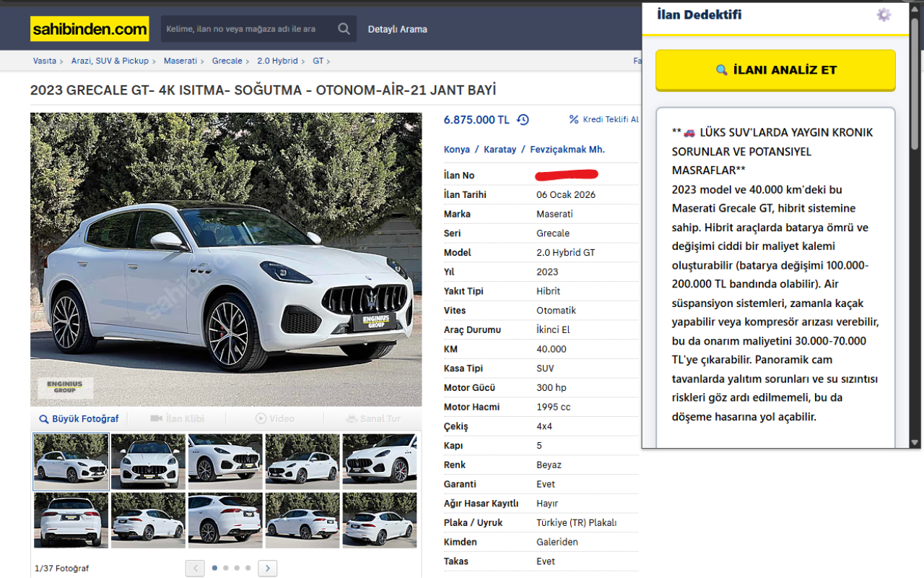Click the Motor Gücü value '300 hp'

coord(552,388)
